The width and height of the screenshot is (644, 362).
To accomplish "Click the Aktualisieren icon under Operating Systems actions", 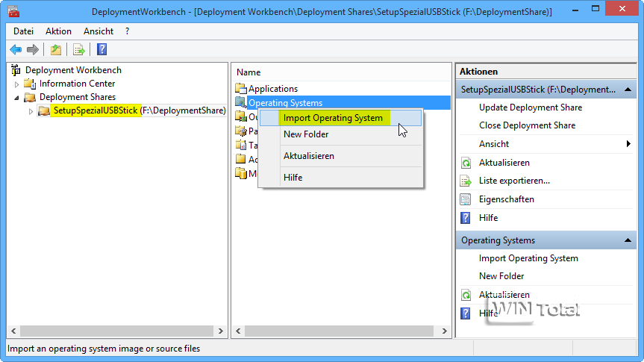I will (x=466, y=295).
